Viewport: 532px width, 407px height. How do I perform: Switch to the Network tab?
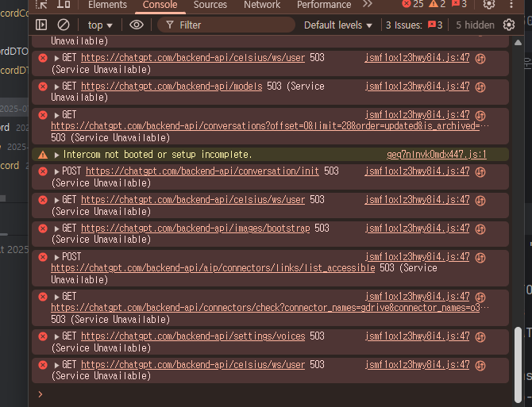click(x=262, y=5)
